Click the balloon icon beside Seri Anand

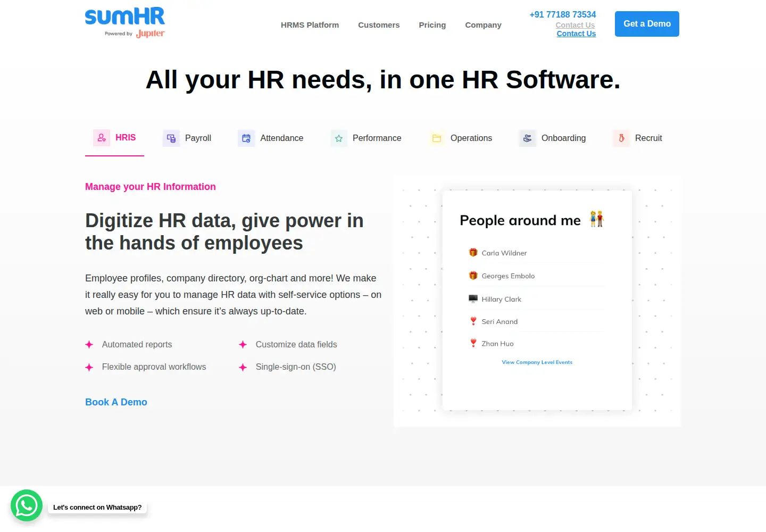(x=473, y=321)
